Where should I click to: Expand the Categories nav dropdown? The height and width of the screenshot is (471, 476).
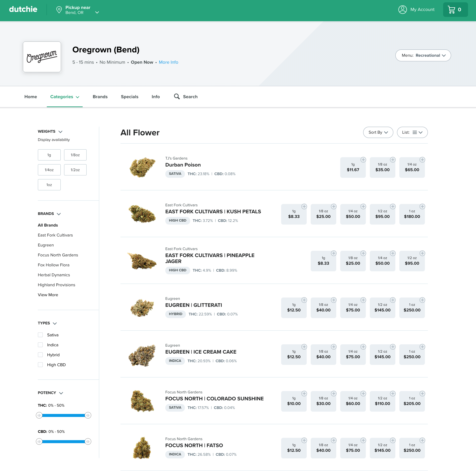(x=65, y=97)
